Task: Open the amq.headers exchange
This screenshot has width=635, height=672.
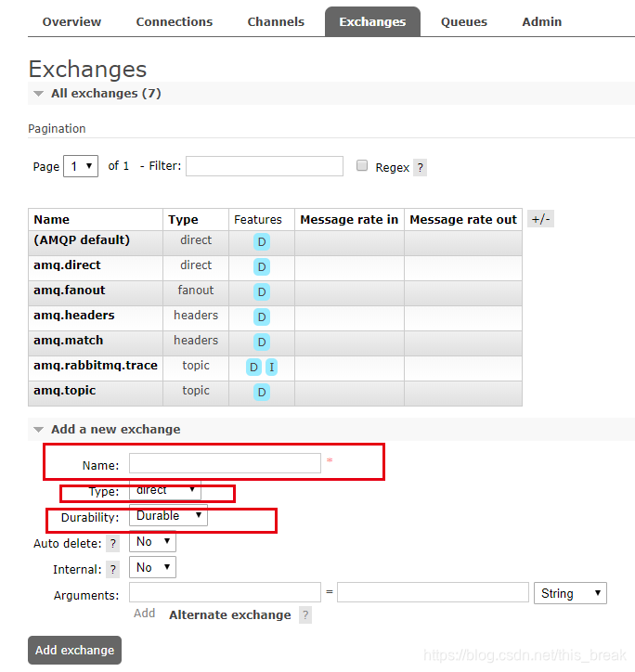Action: pyautogui.click(x=73, y=316)
